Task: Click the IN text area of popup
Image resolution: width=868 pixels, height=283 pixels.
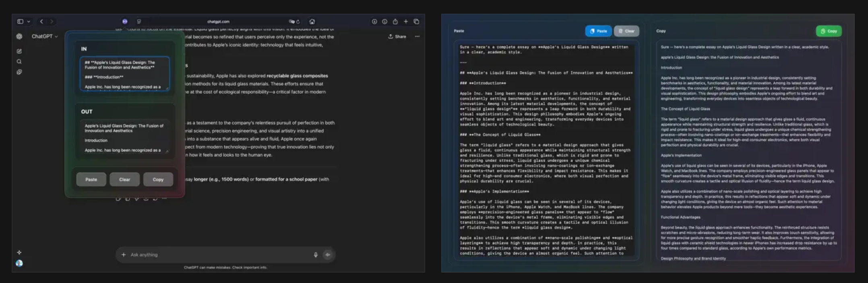Action: click(124, 74)
